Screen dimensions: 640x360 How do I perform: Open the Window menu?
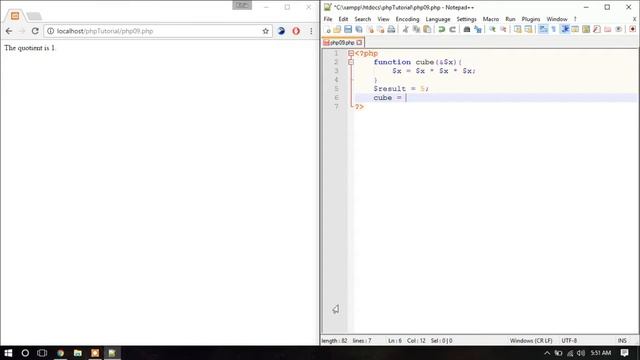coord(557,19)
